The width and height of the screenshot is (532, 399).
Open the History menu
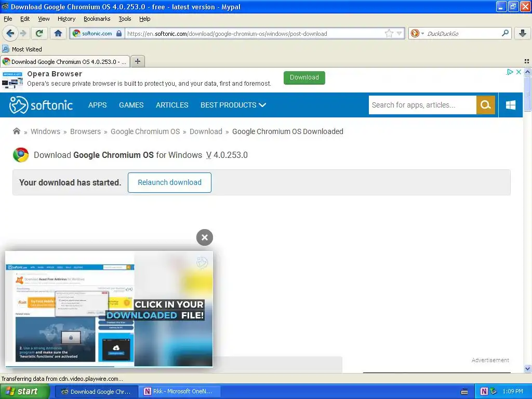[x=66, y=19]
